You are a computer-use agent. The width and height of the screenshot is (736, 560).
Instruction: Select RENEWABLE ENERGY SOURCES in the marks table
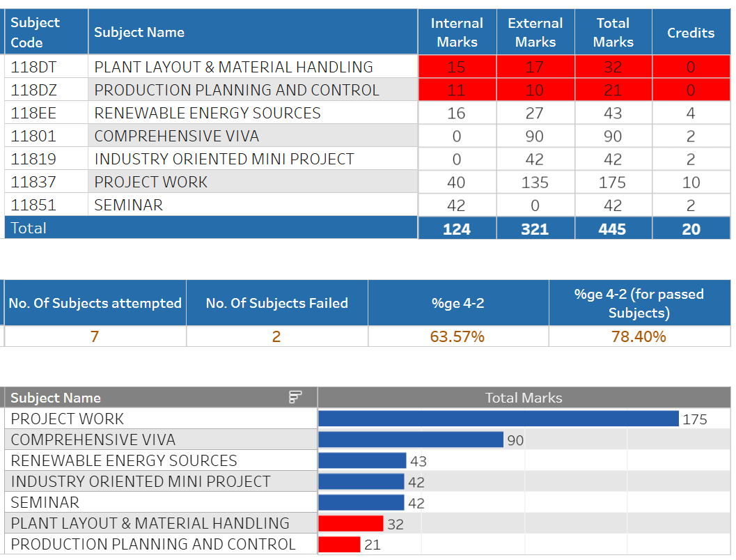point(208,114)
